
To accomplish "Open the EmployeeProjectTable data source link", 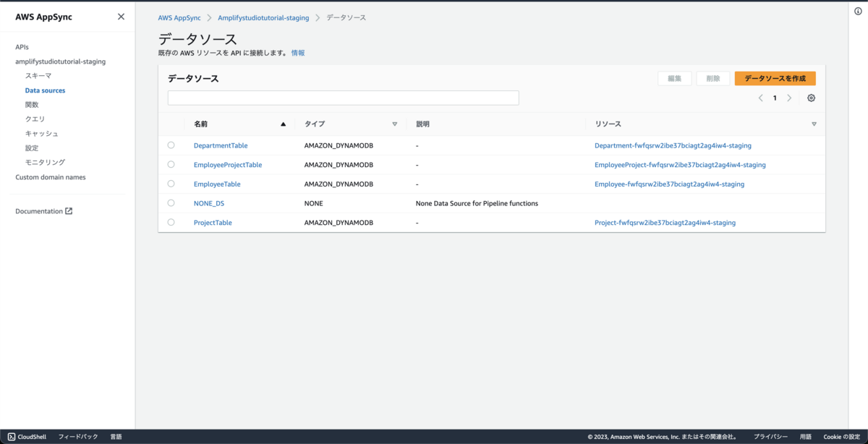I will (228, 165).
